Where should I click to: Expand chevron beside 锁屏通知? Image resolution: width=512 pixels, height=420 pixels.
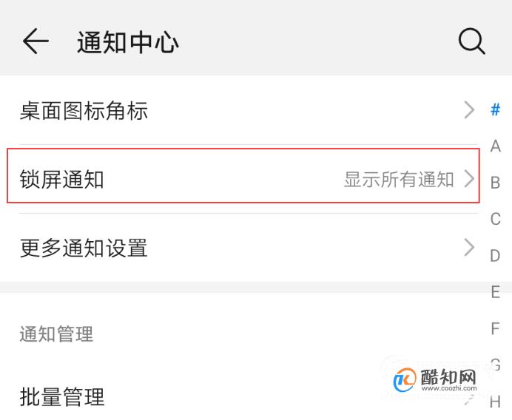click(x=469, y=179)
